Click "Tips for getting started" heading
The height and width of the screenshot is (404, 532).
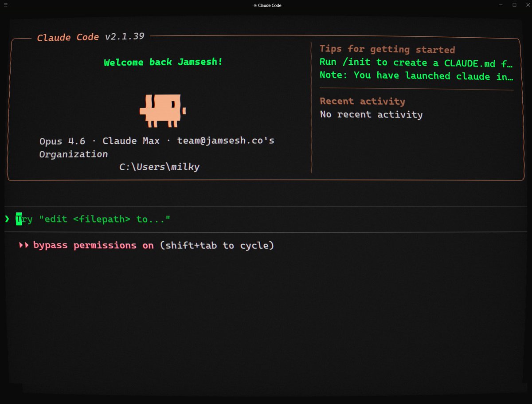387,49
